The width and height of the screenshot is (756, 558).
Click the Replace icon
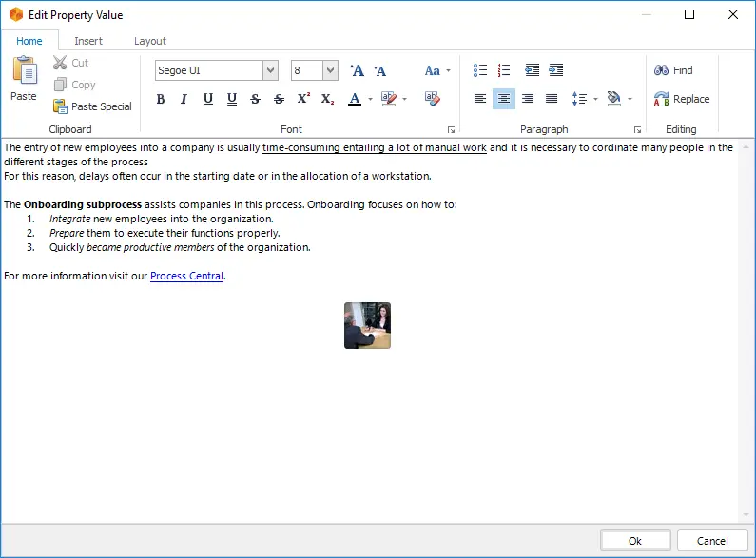pos(661,99)
